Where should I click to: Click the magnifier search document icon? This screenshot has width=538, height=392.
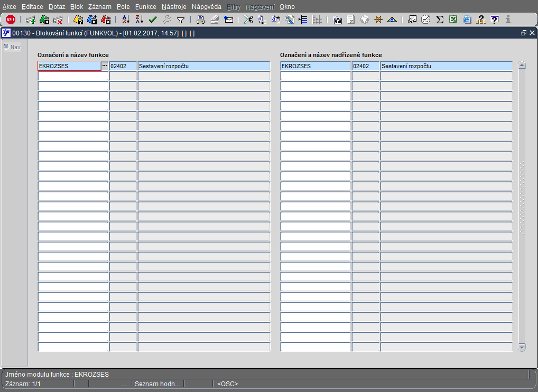coord(290,20)
